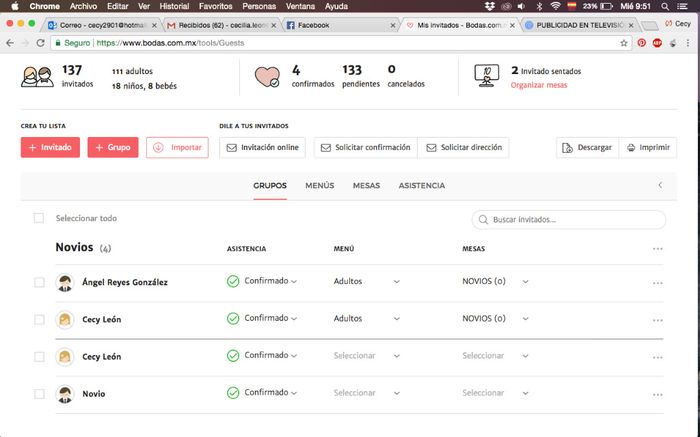Click the three-dots menu for Ángel Reyes González

pos(657,283)
